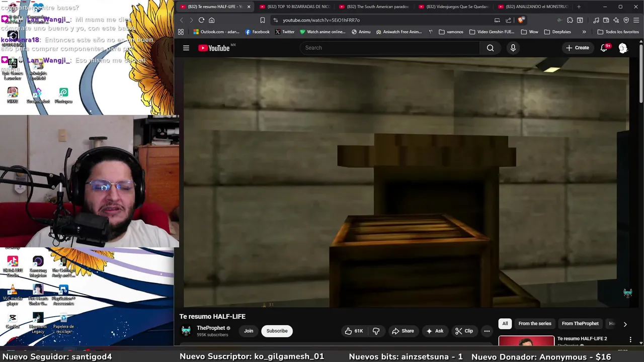Dislike the video with thumbs-down button
The width and height of the screenshot is (644, 362).
(376, 331)
